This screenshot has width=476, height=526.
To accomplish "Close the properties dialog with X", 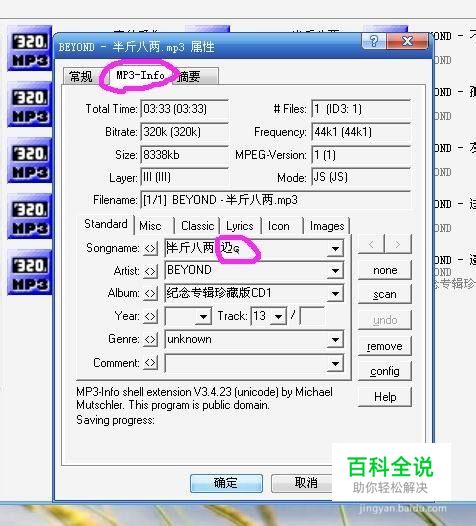I will point(408,41).
